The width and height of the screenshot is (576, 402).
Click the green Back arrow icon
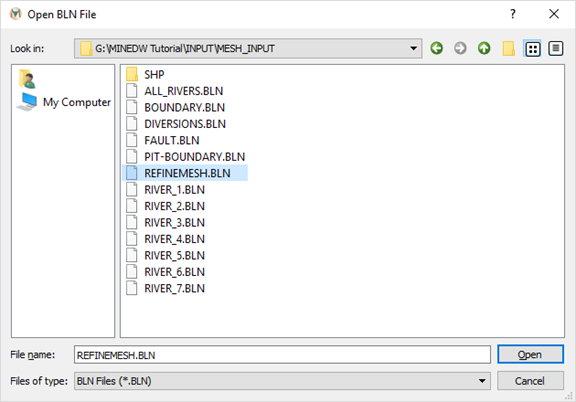(436, 48)
